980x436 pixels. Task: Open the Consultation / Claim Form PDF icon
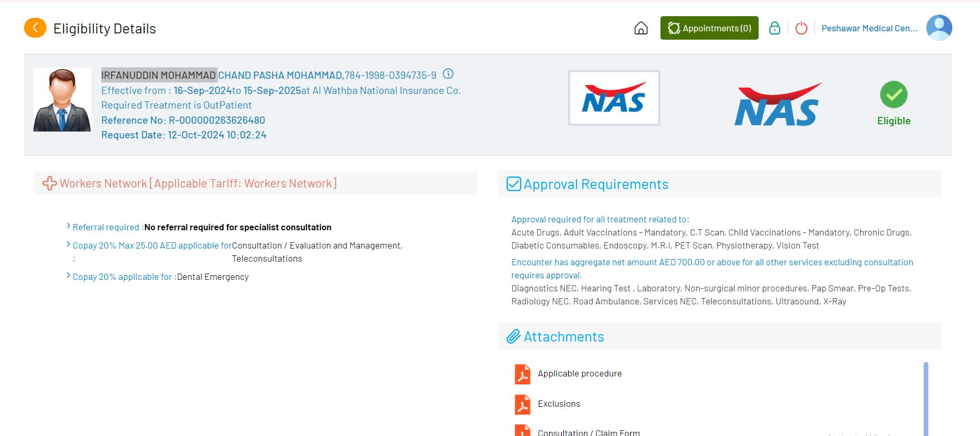pyautogui.click(x=523, y=430)
